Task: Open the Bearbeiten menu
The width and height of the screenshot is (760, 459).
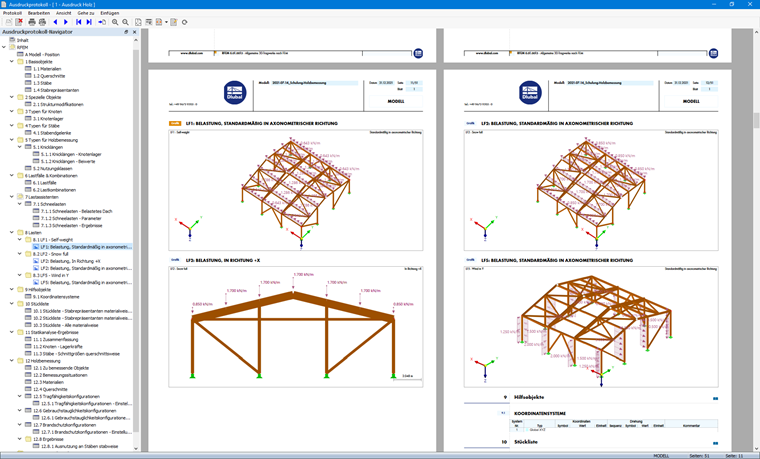Action: [x=39, y=13]
